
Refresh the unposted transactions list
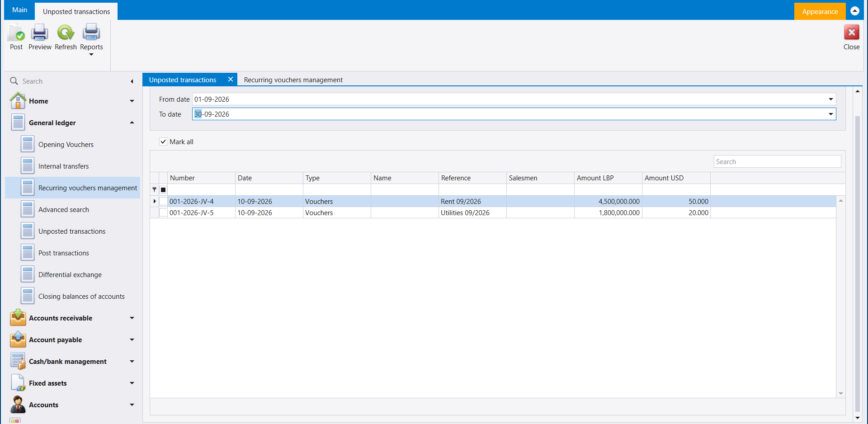point(66,33)
